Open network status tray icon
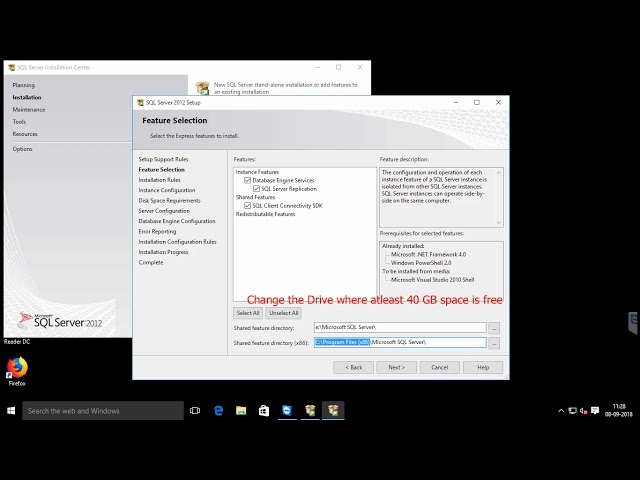This screenshot has height=480, width=640. tap(572, 411)
